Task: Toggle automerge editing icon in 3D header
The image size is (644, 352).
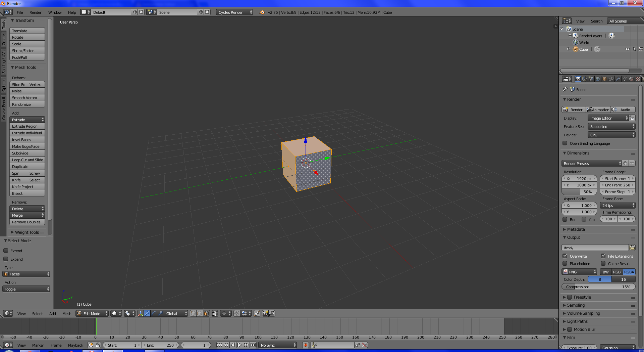Action: coord(257,313)
